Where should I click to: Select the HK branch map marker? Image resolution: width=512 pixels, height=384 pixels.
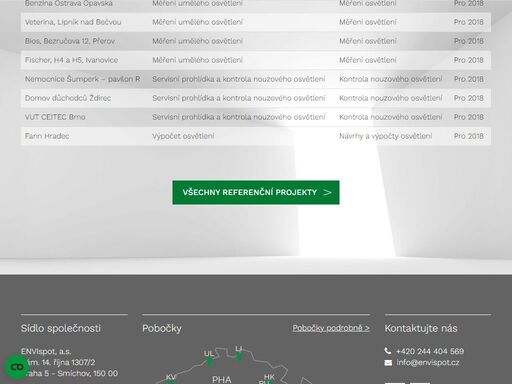pyautogui.click(x=269, y=382)
